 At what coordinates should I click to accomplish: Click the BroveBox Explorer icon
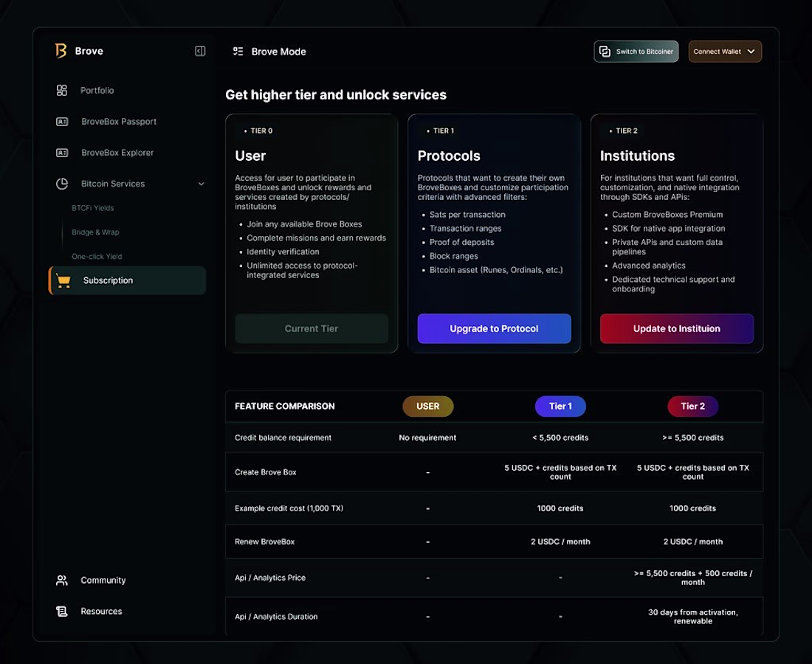[x=62, y=153]
